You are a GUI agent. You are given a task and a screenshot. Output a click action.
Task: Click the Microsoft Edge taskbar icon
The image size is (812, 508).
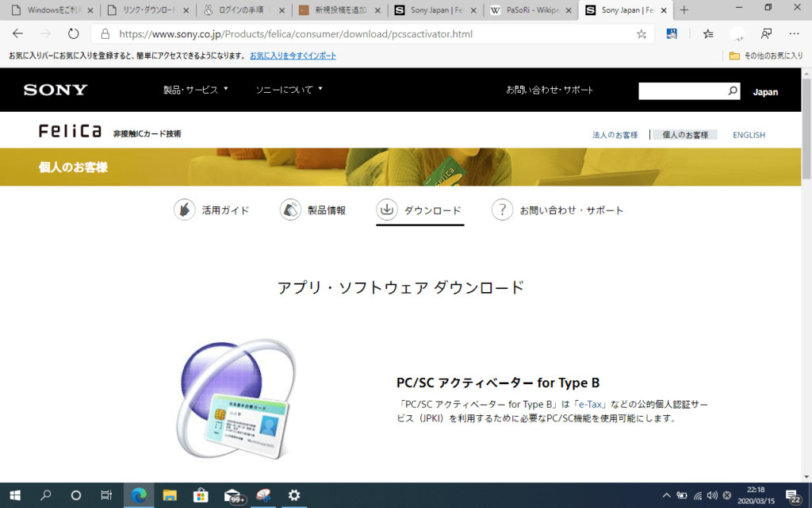tap(139, 495)
